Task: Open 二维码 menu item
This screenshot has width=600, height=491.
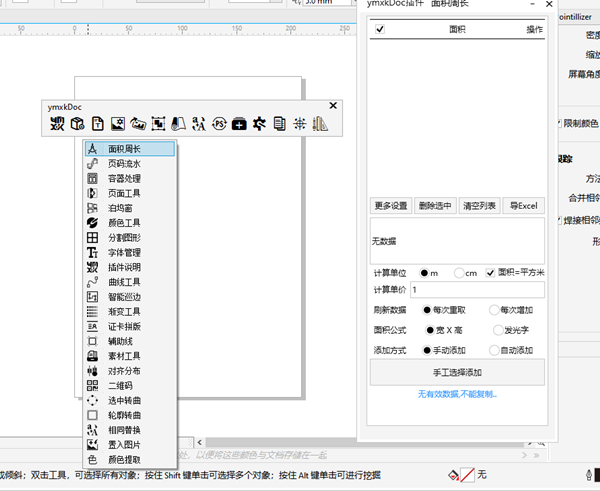Action: [130, 386]
